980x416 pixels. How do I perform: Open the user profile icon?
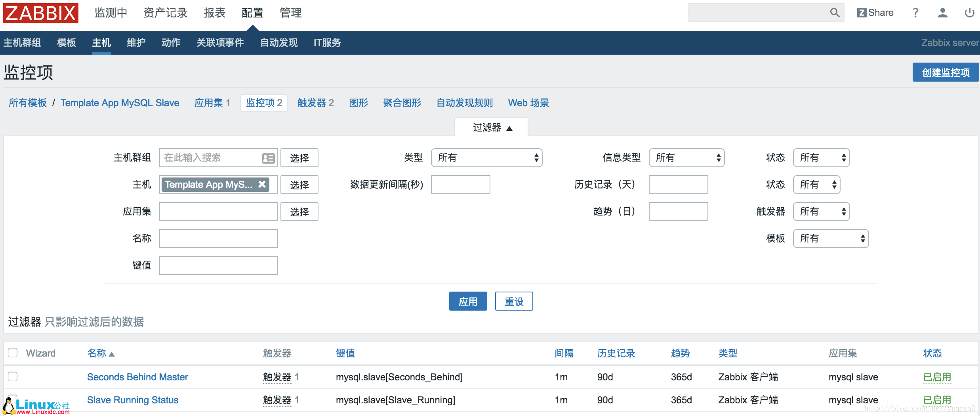pyautogui.click(x=943, y=13)
